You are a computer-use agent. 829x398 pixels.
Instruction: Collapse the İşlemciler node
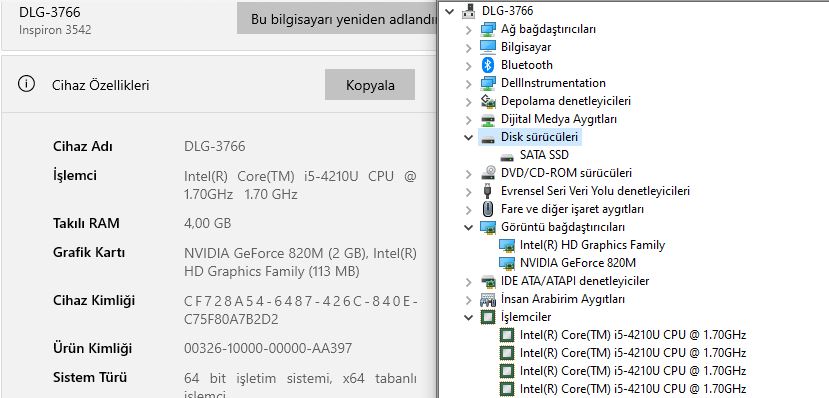[468, 317]
